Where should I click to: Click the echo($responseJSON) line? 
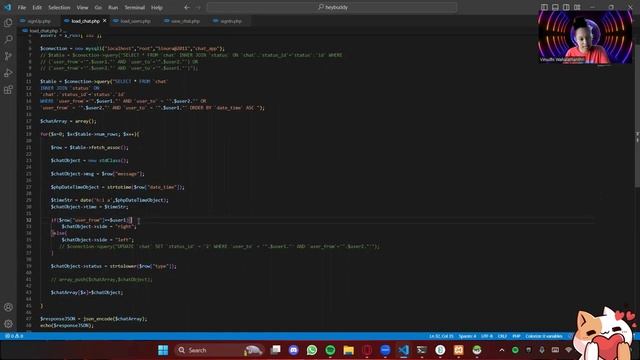point(67,325)
